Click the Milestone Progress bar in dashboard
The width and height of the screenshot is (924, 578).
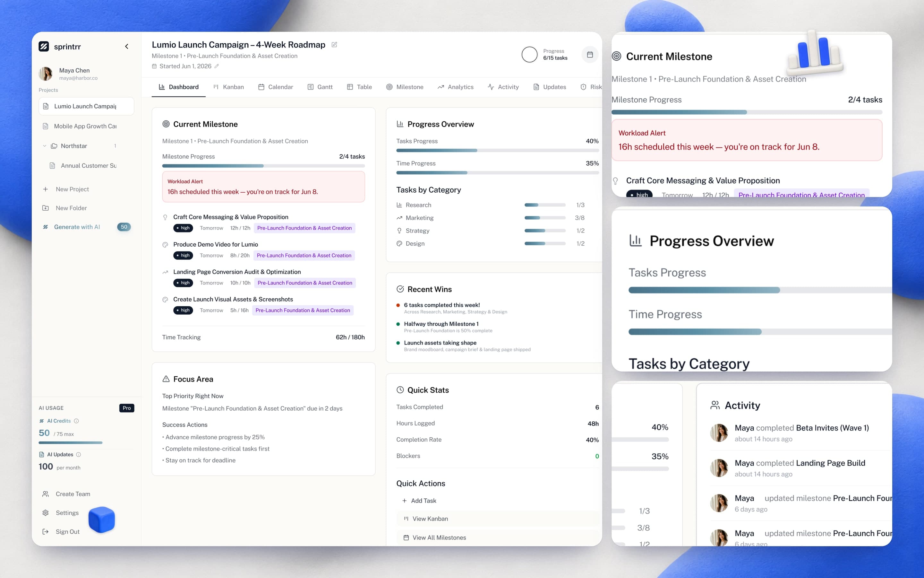click(263, 165)
